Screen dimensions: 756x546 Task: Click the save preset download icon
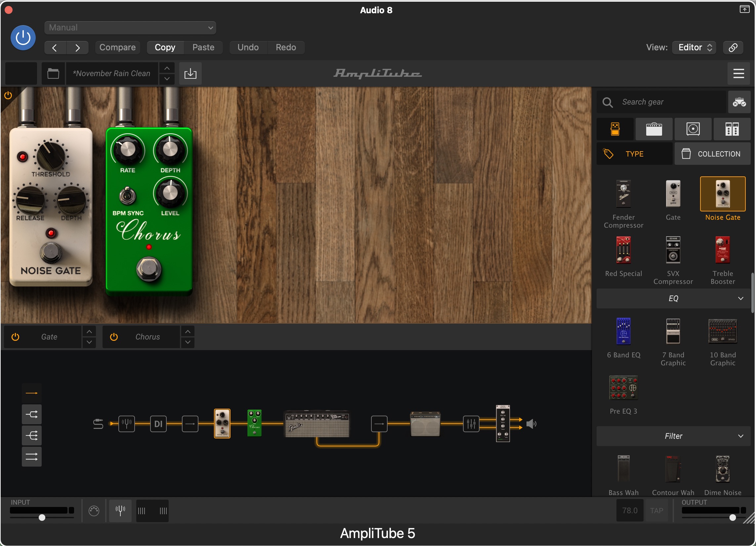[x=190, y=73]
